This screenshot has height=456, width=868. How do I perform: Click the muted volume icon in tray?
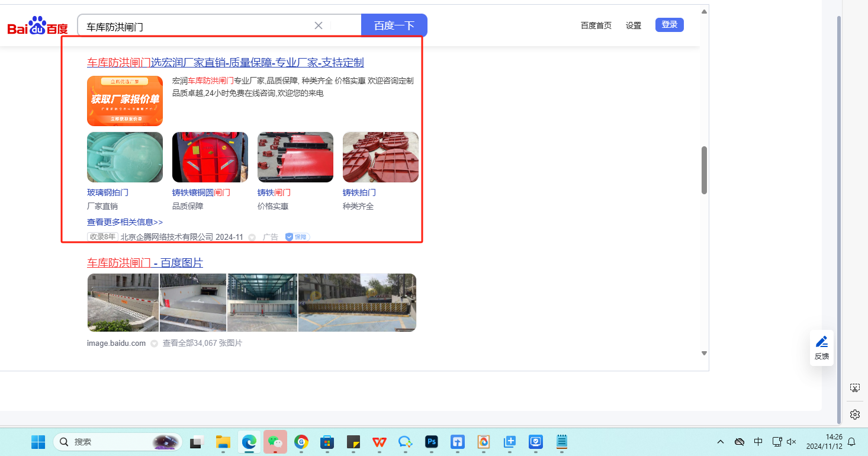[x=792, y=442]
